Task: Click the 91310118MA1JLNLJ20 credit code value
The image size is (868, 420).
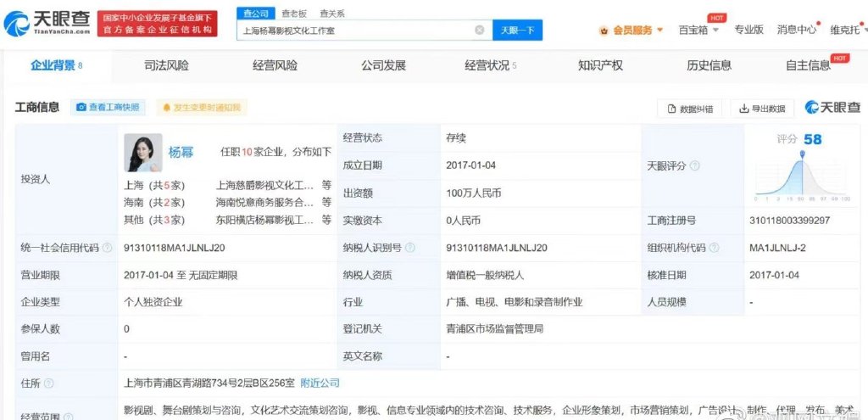Action: click(175, 248)
